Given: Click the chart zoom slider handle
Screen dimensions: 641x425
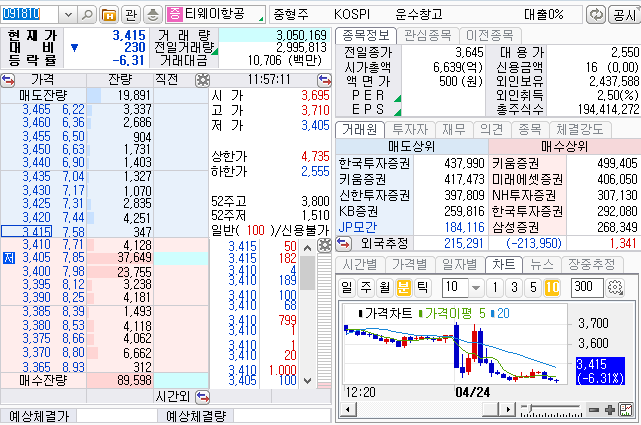Looking at the screenshot, I should pyautogui.click(x=530, y=408).
